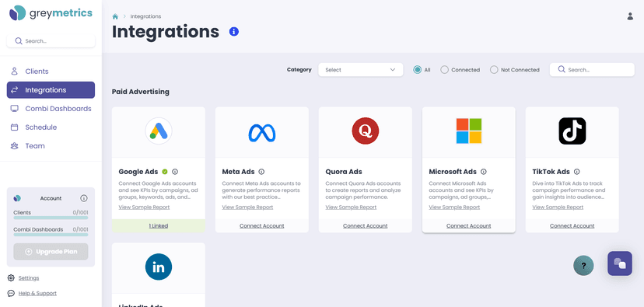Click the Combi Dashboards usage progress bar
644x307 pixels.
(x=51, y=235)
